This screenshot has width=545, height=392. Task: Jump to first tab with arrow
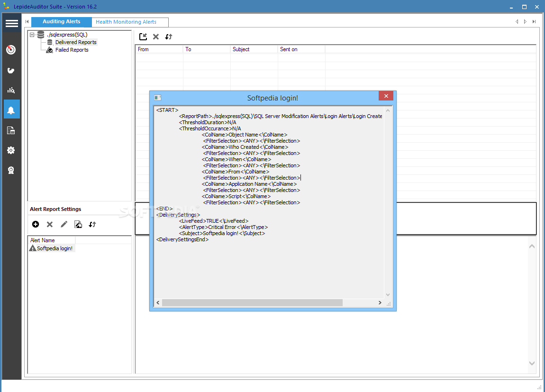(27, 21)
